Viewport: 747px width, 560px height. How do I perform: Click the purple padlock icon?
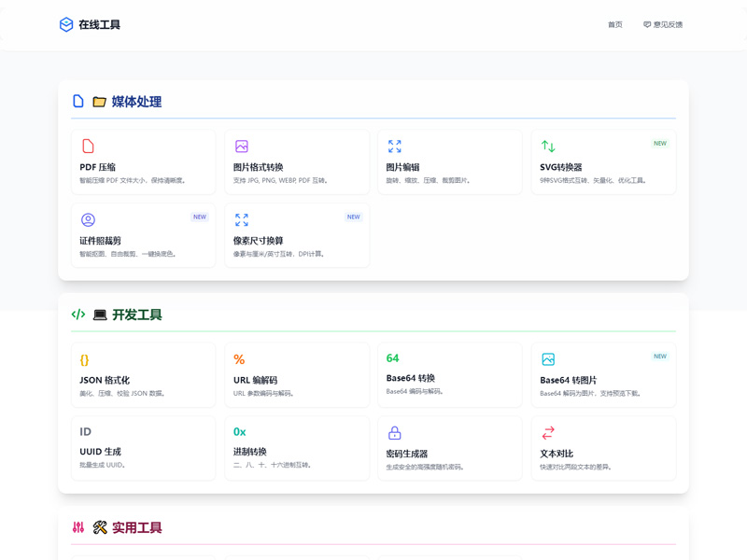pos(394,433)
